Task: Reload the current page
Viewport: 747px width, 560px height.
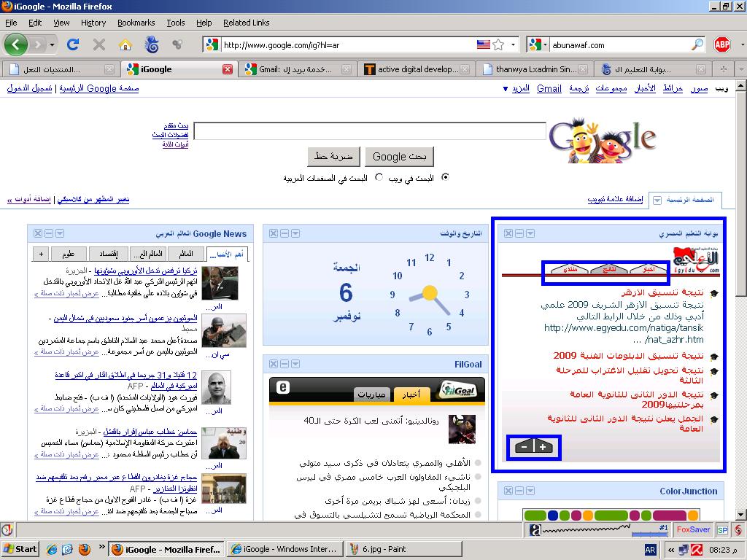Action: tap(73, 44)
